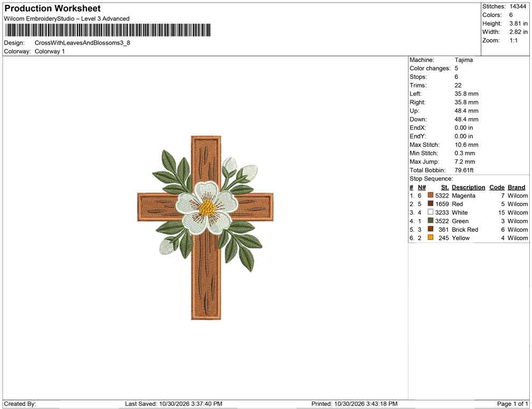The image size is (532, 409).
Task: Click the cross embroidery design preview
Action: [x=206, y=228]
